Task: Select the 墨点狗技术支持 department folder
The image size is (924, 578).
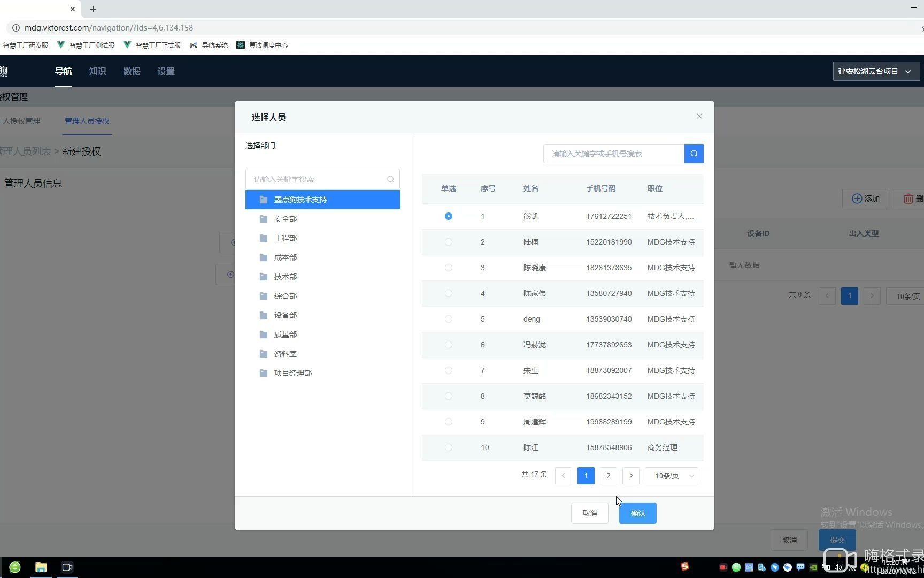Action: pyautogui.click(x=322, y=200)
